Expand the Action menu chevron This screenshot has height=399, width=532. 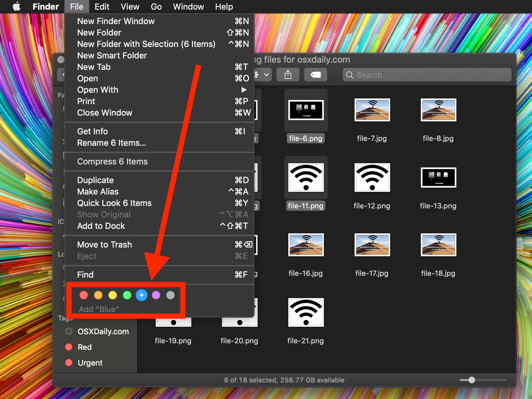pos(266,75)
